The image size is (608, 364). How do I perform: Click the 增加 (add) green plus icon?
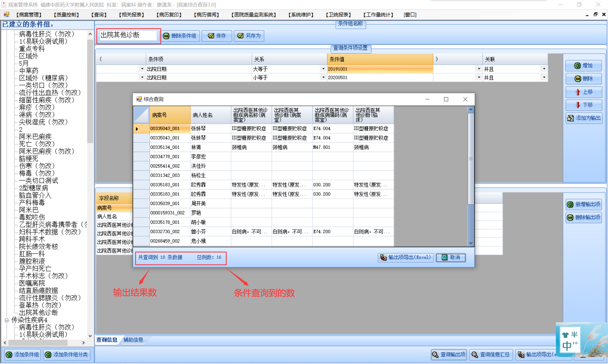[577, 66]
